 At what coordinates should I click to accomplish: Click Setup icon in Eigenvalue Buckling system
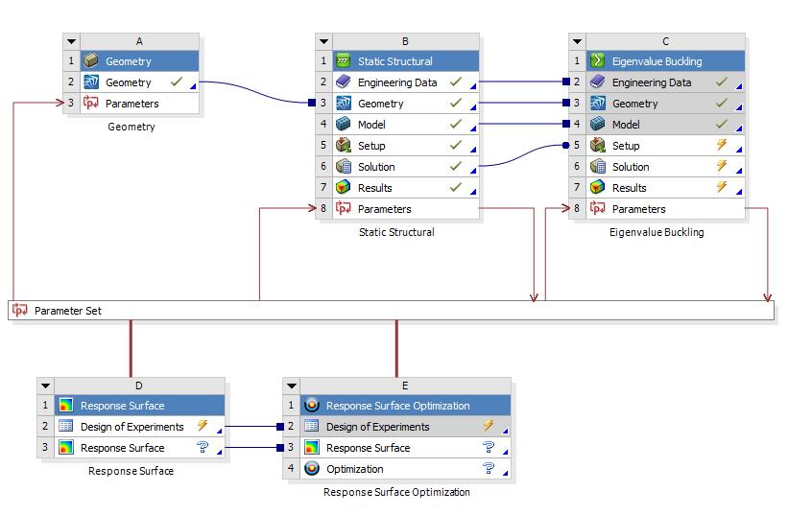pyautogui.click(x=598, y=146)
